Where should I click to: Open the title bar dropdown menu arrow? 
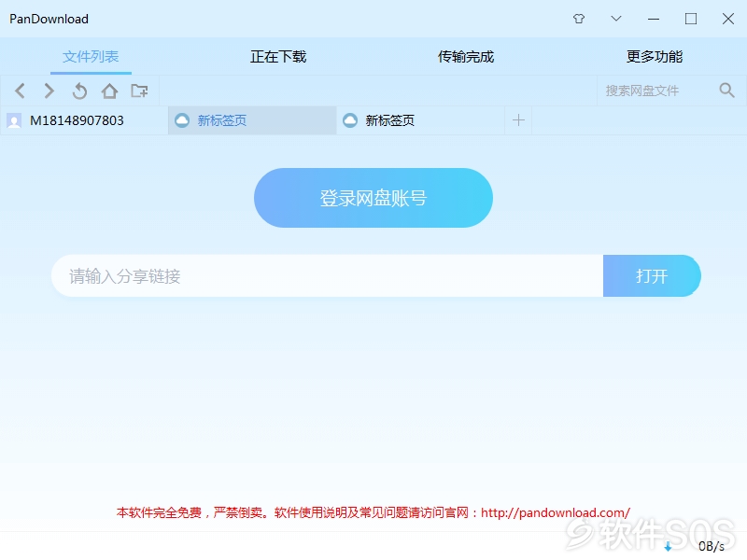click(x=616, y=19)
